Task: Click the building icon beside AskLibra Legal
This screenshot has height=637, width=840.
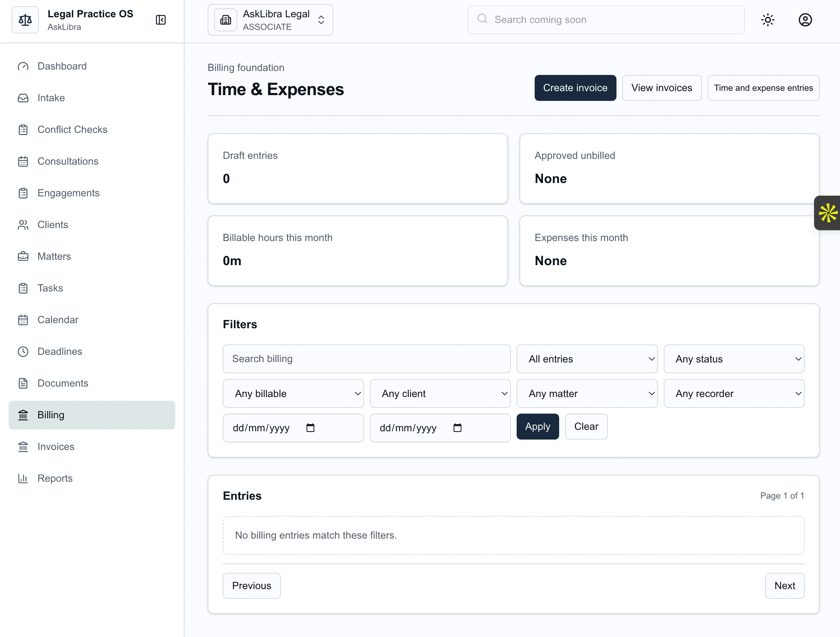Action: click(226, 20)
